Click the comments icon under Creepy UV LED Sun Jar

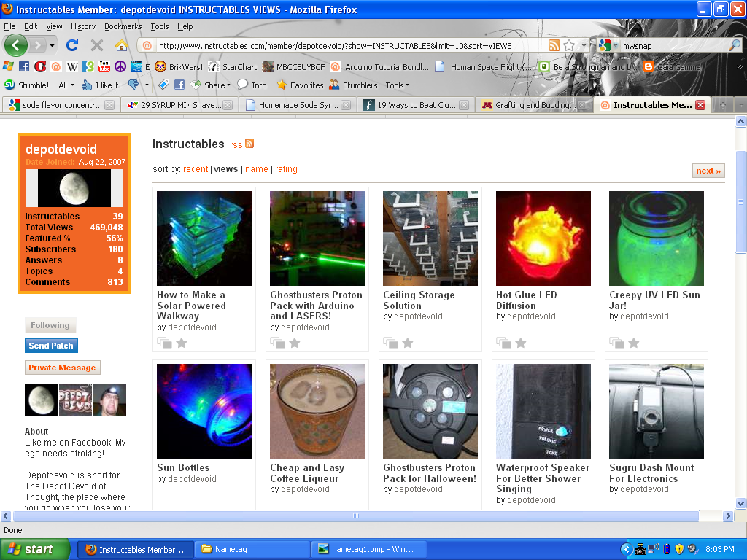[x=616, y=343]
